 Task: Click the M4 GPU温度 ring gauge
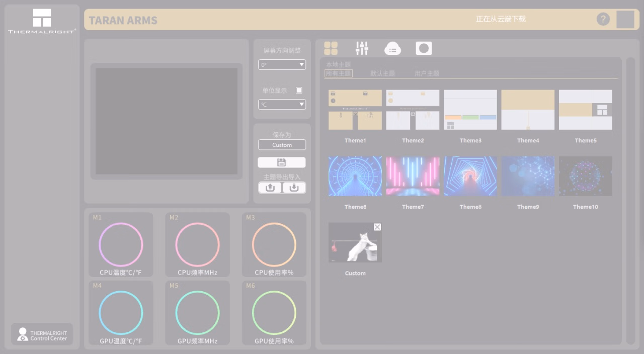click(x=121, y=313)
